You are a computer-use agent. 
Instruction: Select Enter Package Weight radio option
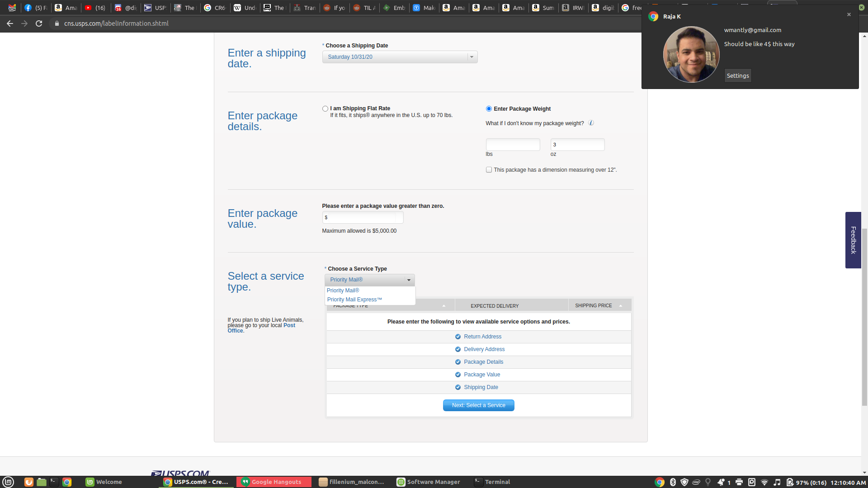pyautogui.click(x=489, y=109)
